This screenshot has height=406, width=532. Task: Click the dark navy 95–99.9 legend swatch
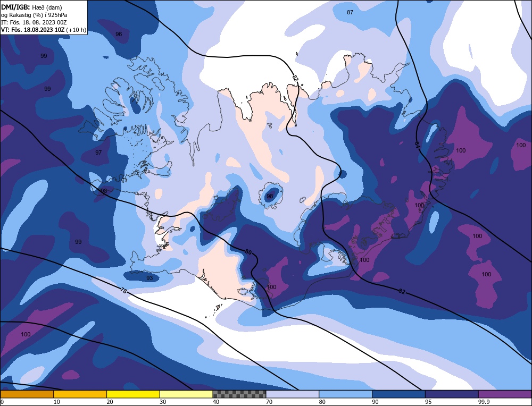(x=452, y=394)
